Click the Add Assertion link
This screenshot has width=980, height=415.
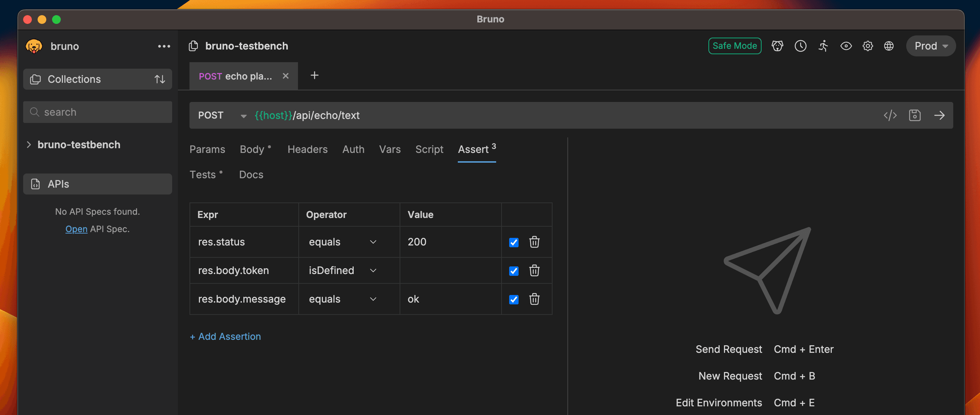[225, 336]
